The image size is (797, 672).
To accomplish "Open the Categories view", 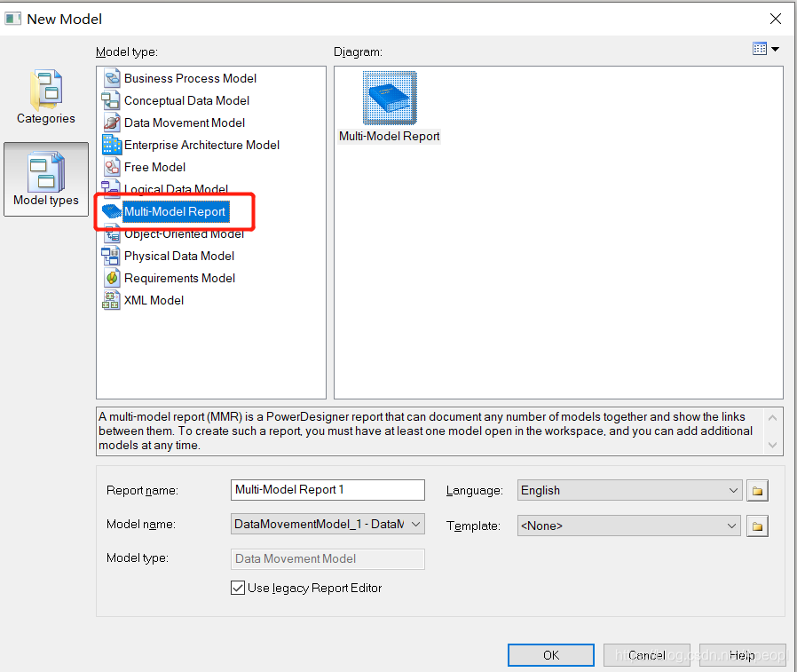I will [x=46, y=98].
